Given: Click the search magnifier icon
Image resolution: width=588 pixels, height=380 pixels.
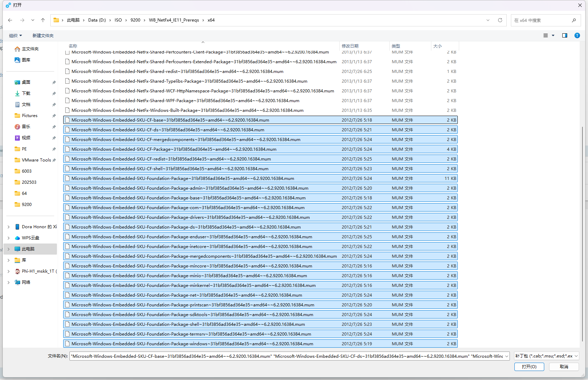Looking at the screenshot, I should pos(574,20).
